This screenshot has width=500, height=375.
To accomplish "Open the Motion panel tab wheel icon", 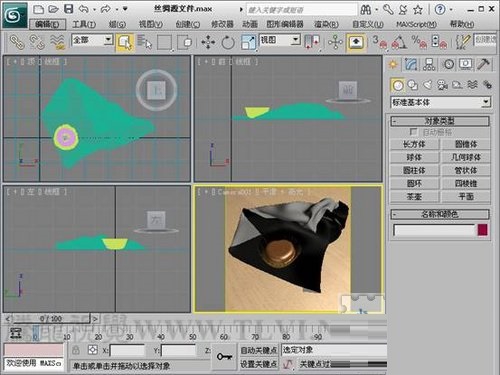I will coord(449,64).
